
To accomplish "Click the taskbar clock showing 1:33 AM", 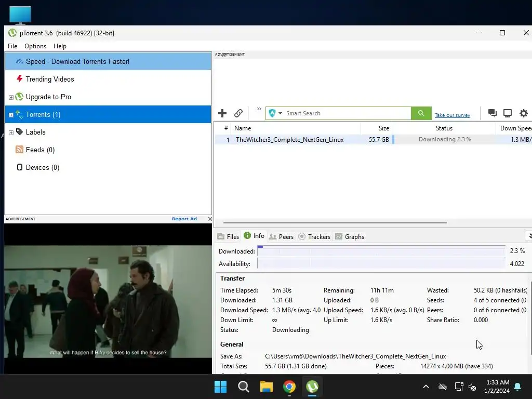I will [x=497, y=387].
